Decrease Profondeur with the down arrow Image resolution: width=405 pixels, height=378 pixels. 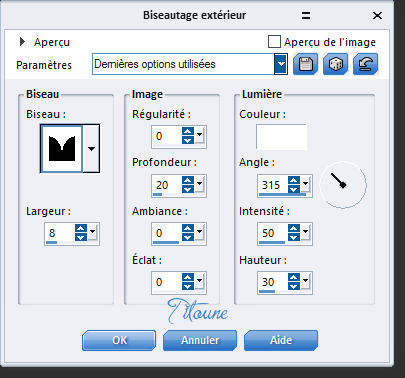tap(188, 189)
